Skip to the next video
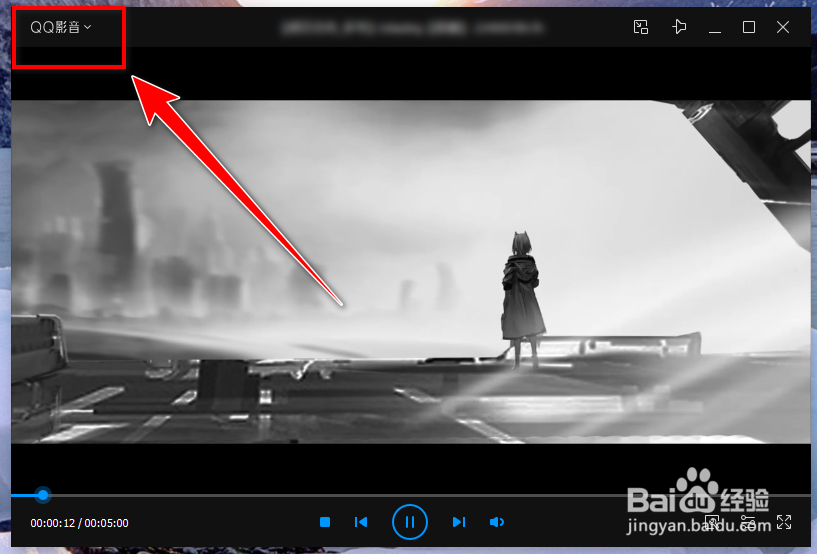Screen dimensions: 817x554 click(459, 522)
